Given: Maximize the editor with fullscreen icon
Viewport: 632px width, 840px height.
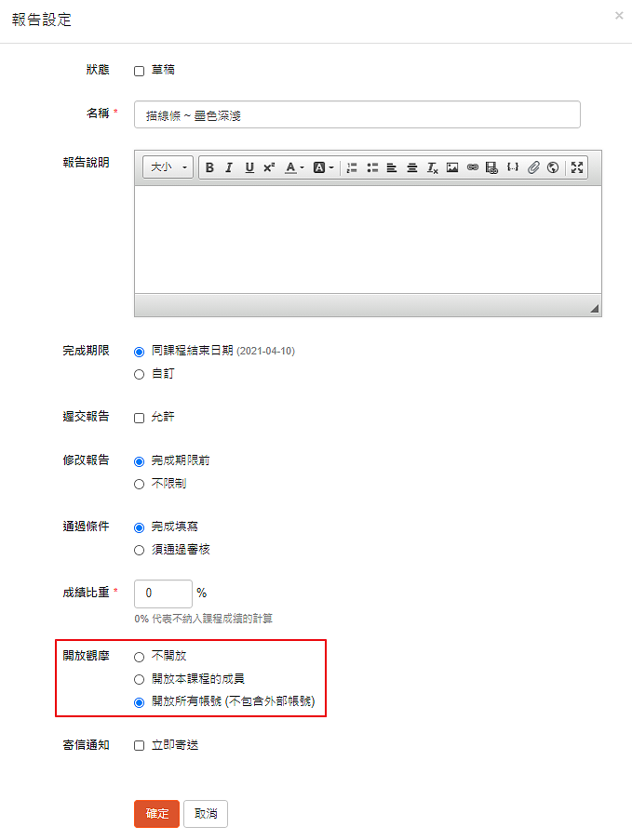Looking at the screenshot, I should pos(577,167).
